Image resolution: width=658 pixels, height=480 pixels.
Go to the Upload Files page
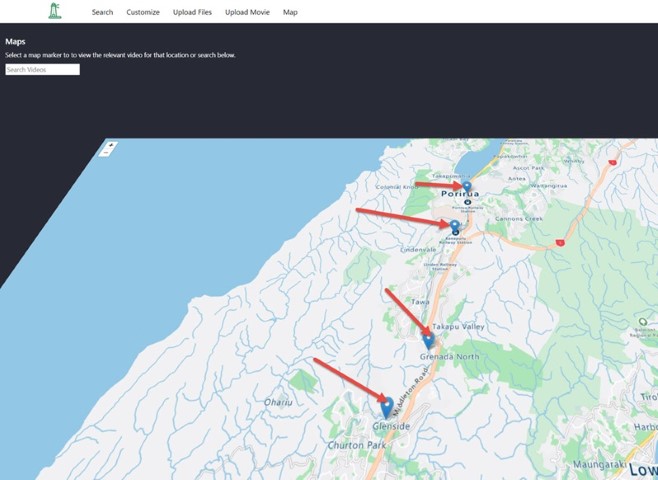(192, 12)
